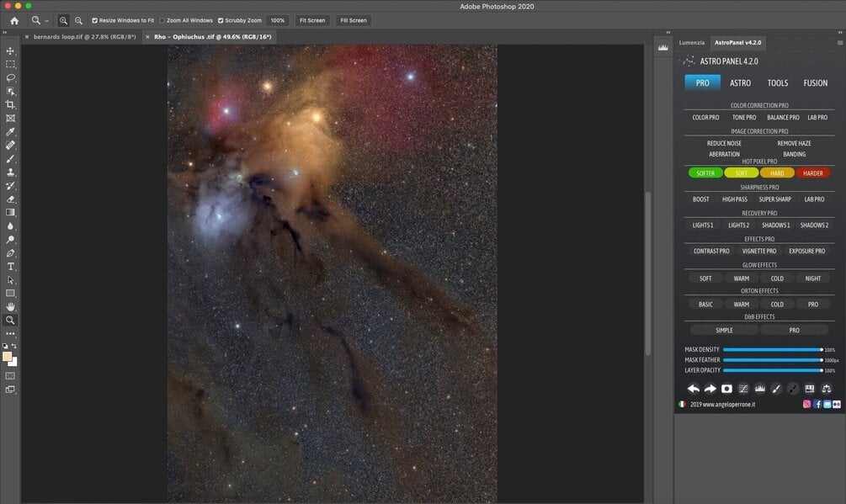Click the AstroPanel curves icon
846x504 pixels.
point(743,389)
